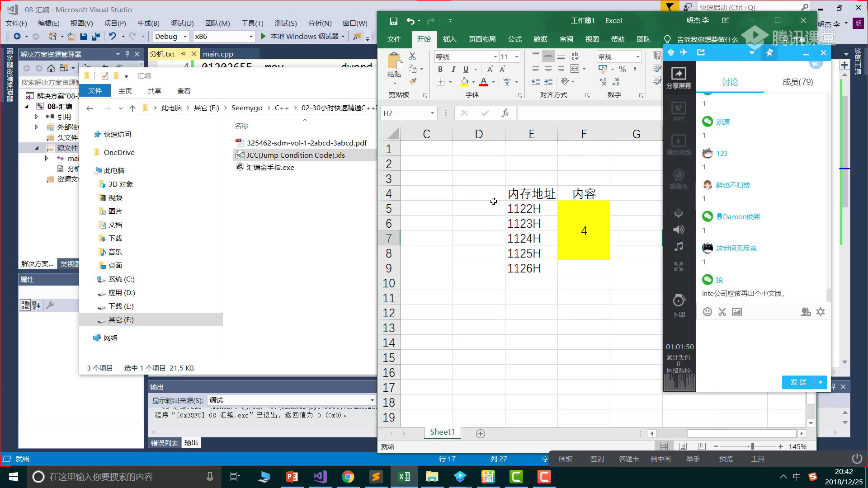Click the 答题卡 button in bottom toolbar

629,459
